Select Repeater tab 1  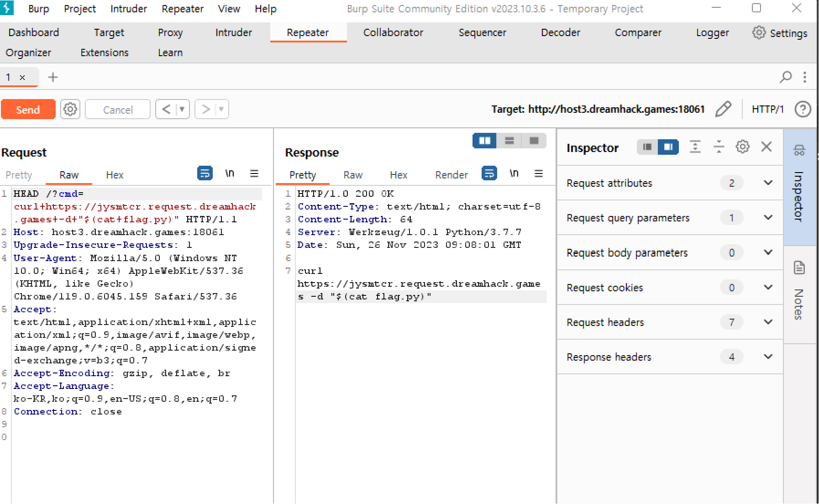pos(8,77)
